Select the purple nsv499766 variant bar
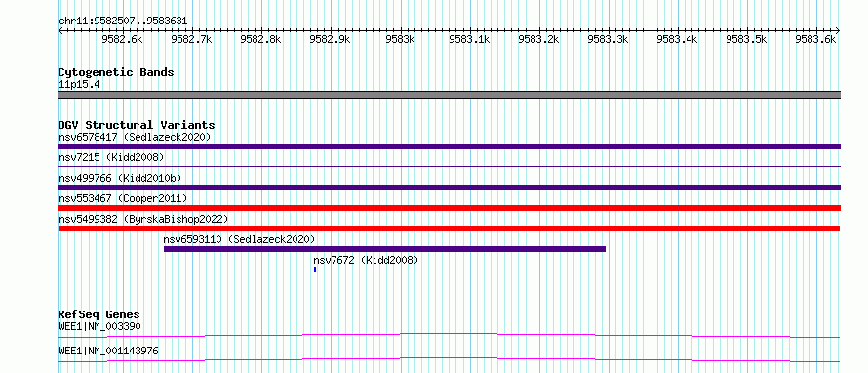This screenshot has height=373, width=868. [449, 187]
